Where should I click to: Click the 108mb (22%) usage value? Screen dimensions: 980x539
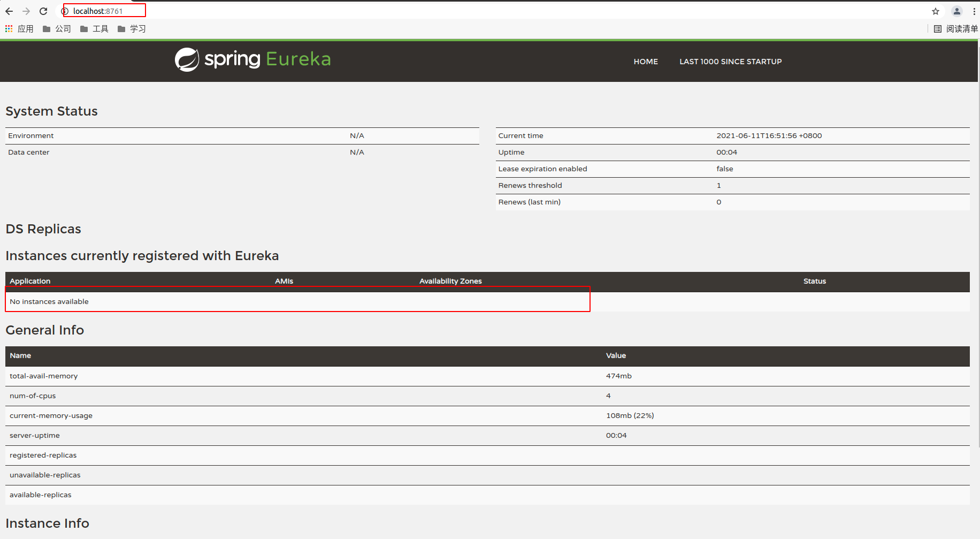(x=630, y=416)
